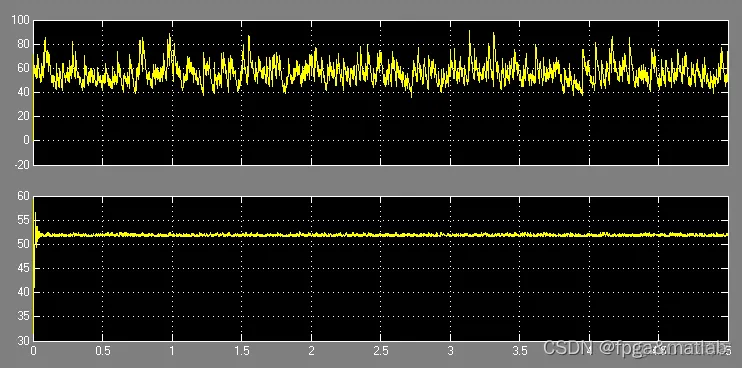Click the 60 label on lower plot y-axis
The image size is (742, 368).
[24, 196]
